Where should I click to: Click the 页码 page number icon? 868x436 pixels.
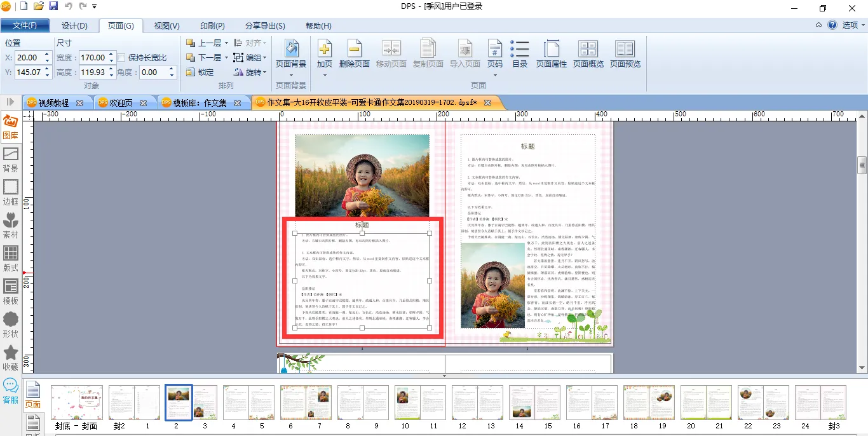click(x=494, y=50)
